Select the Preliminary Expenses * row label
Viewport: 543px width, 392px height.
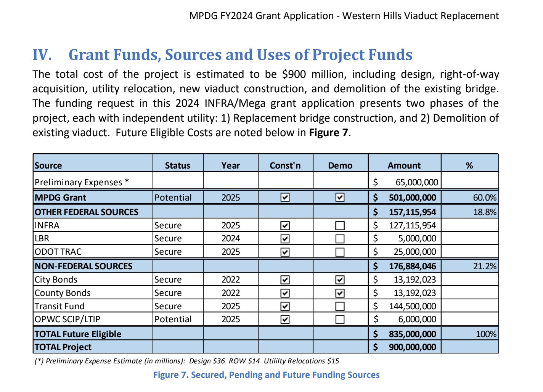pyautogui.click(x=82, y=182)
